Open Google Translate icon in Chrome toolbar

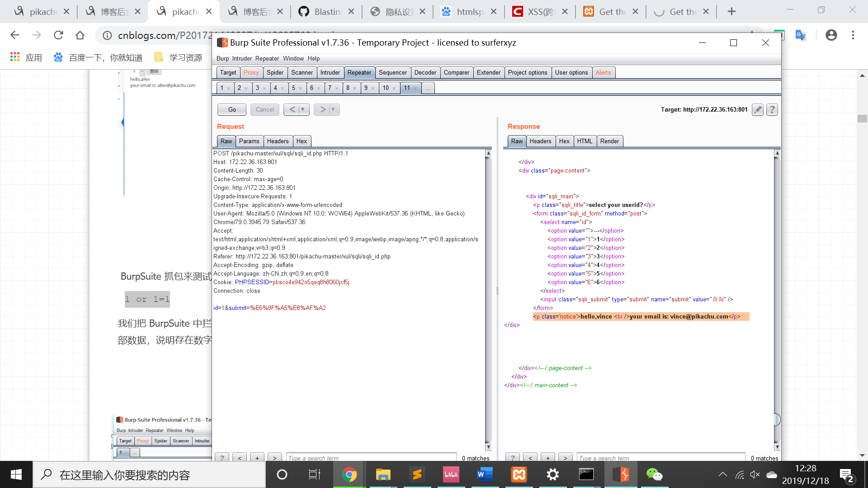(x=801, y=35)
